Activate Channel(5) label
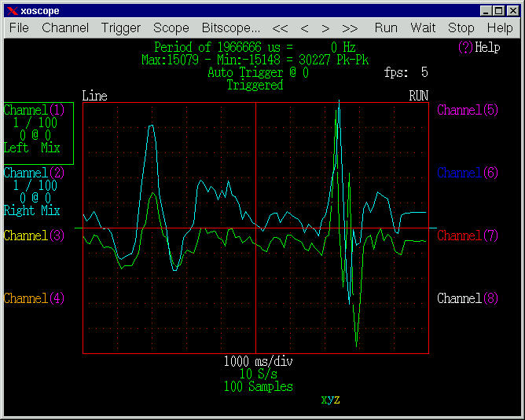This screenshot has height=420, width=525. (x=468, y=110)
